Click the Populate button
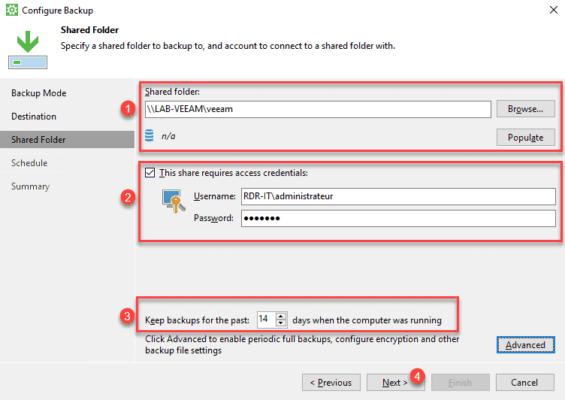This screenshot has width=565, height=400. [x=525, y=137]
